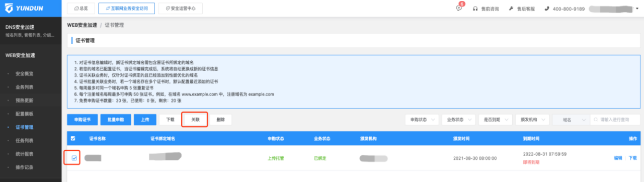
Task: Click the 上传 button
Action: 145,120
